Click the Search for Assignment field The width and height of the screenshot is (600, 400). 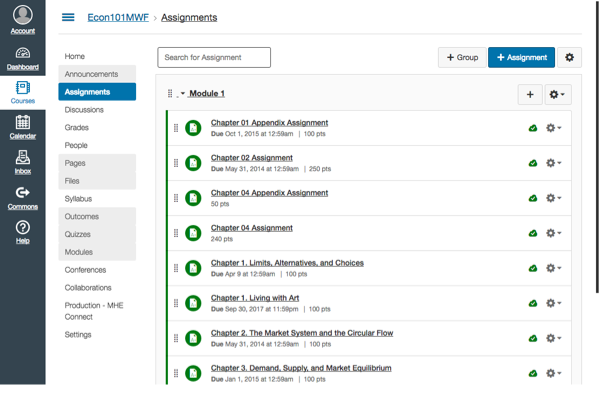214,58
